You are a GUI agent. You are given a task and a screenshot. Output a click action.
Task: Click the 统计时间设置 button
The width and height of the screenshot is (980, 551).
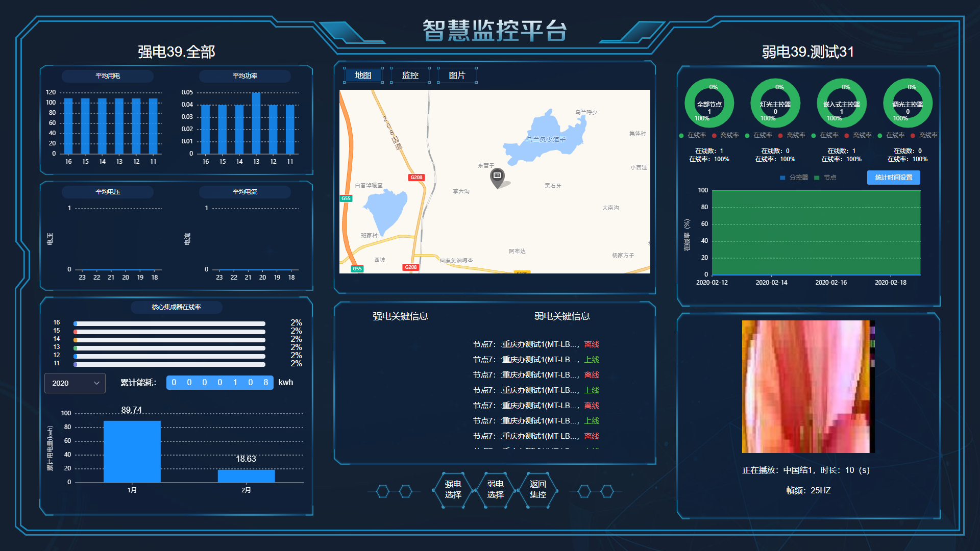pos(893,178)
